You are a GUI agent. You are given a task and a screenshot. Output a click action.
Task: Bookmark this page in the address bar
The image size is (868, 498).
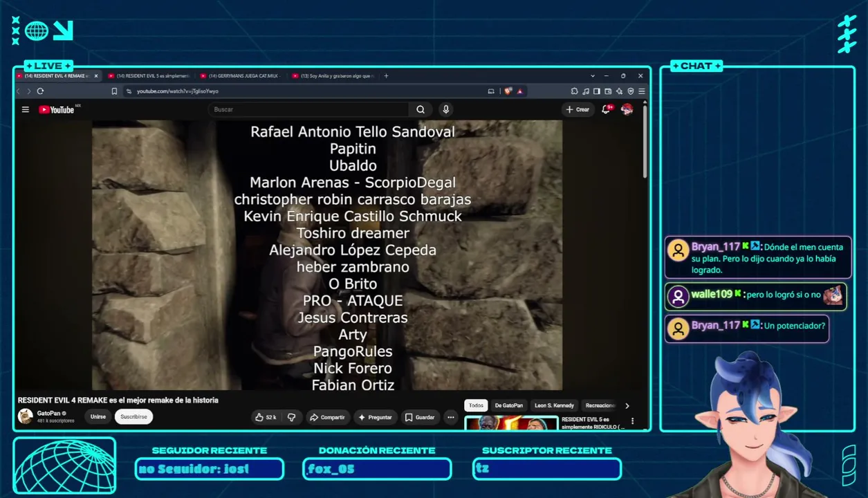pos(114,91)
